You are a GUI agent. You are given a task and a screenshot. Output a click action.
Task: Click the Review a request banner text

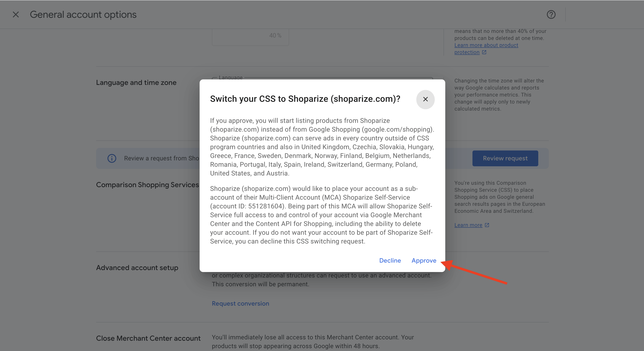pos(161,158)
